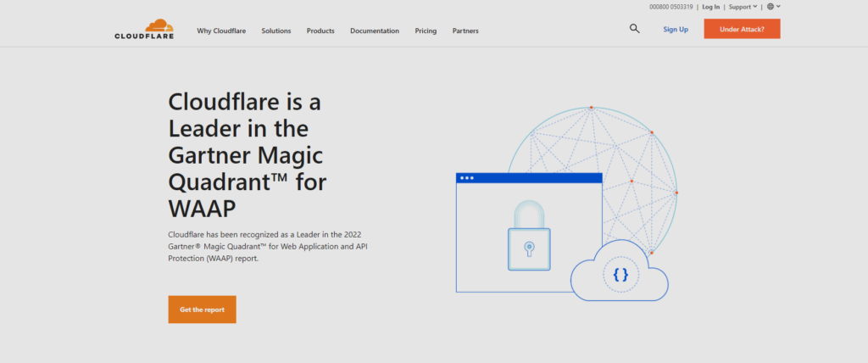This screenshot has height=363, width=868.
Task: Click the Under Attack? button
Action: click(x=742, y=29)
